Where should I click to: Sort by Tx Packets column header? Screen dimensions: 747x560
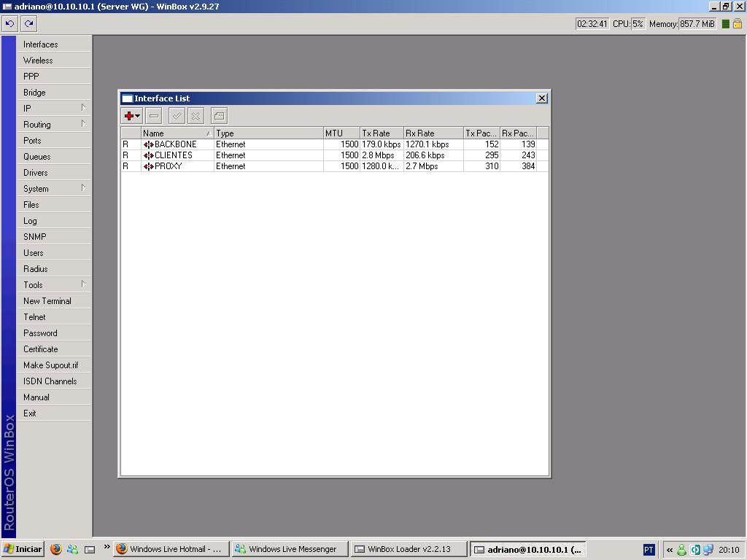[481, 133]
